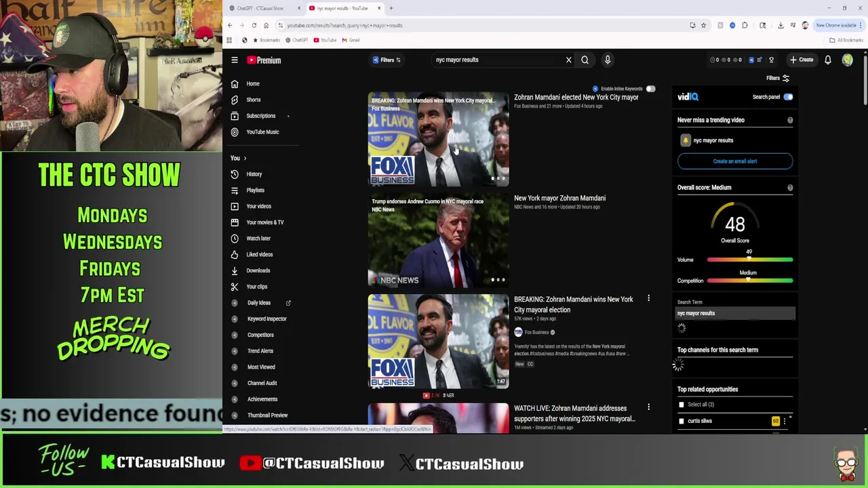Open Zohran Mamdani elected New York City mayor title
Viewport: 868px width, 488px height.
(576, 97)
